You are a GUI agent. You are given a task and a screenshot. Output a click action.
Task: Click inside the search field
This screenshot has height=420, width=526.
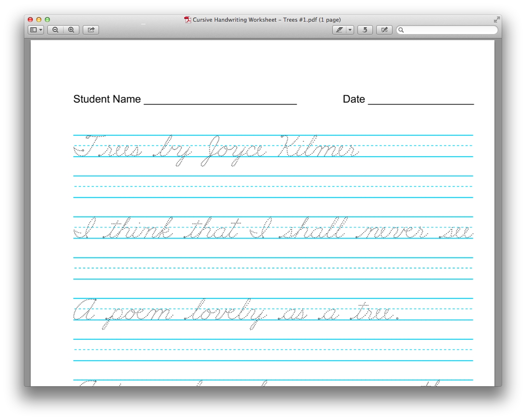pos(448,30)
